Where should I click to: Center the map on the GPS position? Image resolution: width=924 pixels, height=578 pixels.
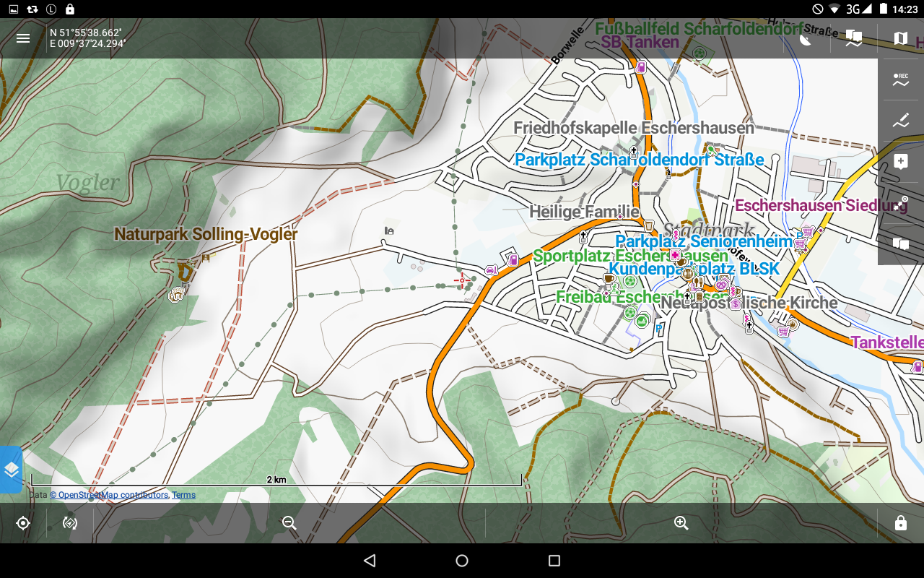click(23, 523)
